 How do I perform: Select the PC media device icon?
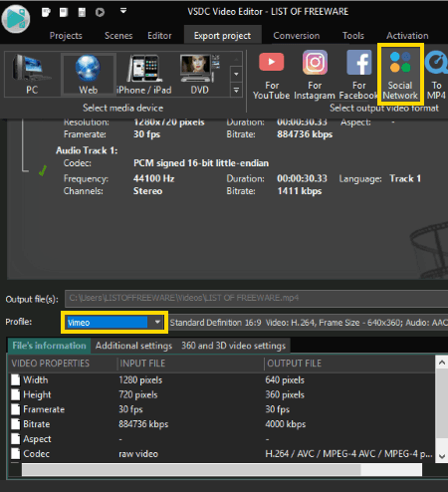(32, 75)
